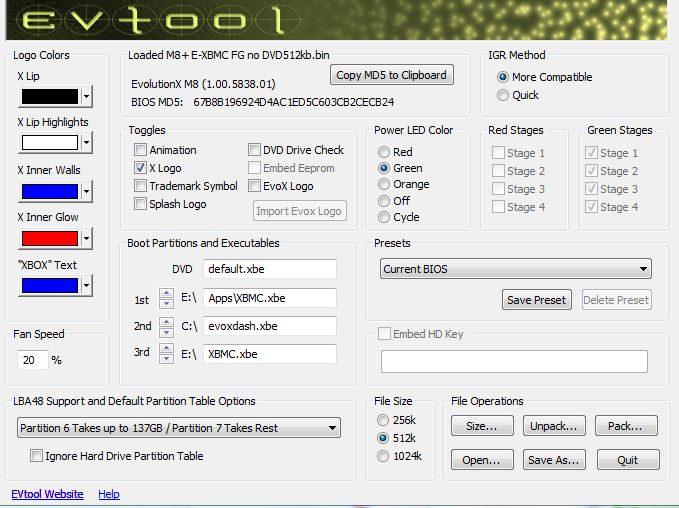The image size is (679, 508).
Task: Set Power LED Color to Orange
Action: click(384, 184)
